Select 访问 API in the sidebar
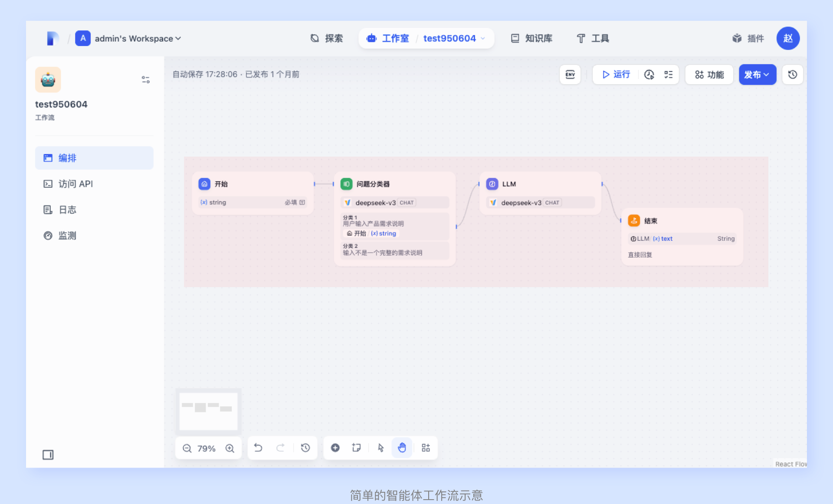Image resolution: width=833 pixels, height=504 pixels. 94,184
